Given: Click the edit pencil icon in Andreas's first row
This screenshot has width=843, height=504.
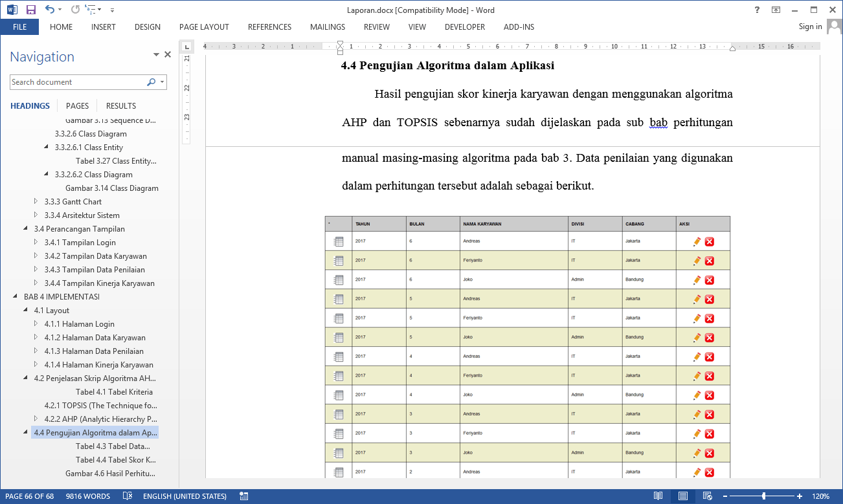Looking at the screenshot, I should (x=697, y=241).
